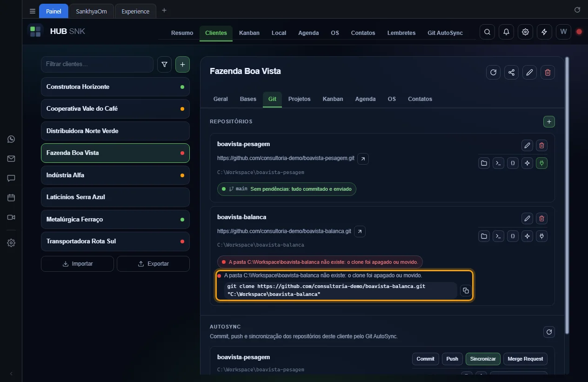Open the sidebar settings gear icon
Screen dimensions: 588x382
point(11,243)
